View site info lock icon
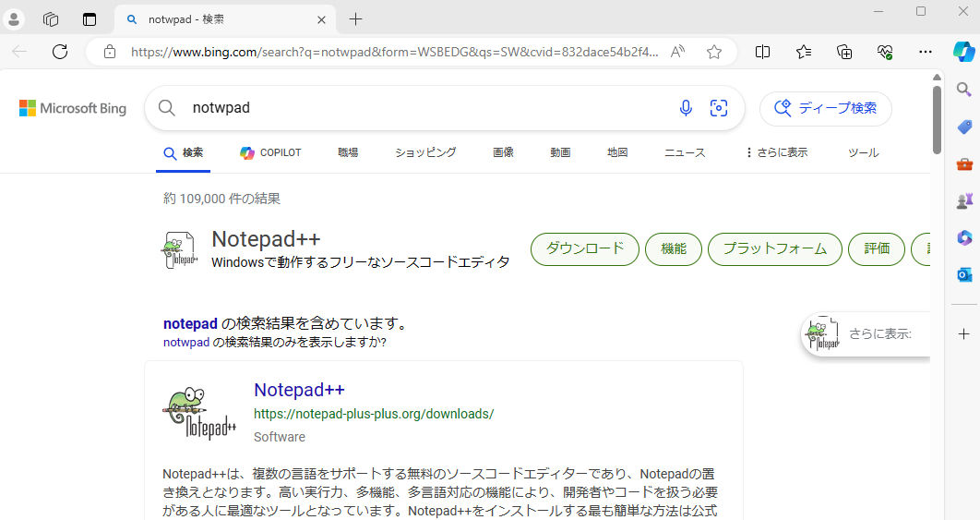The width and height of the screenshot is (980, 520). 110,52
